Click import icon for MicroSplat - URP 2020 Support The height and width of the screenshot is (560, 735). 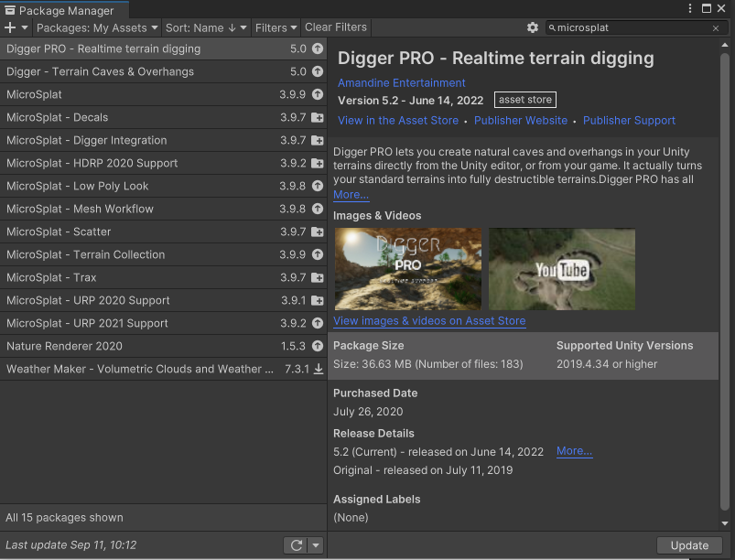pos(318,300)
